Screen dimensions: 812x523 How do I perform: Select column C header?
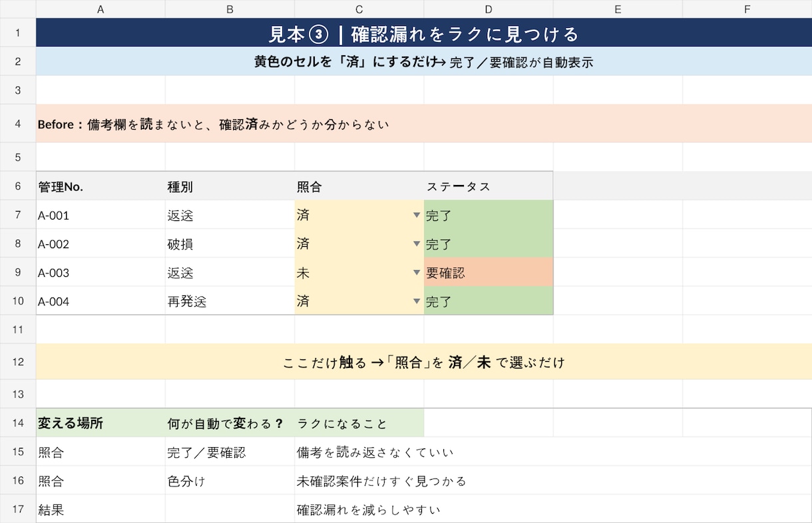359,9
